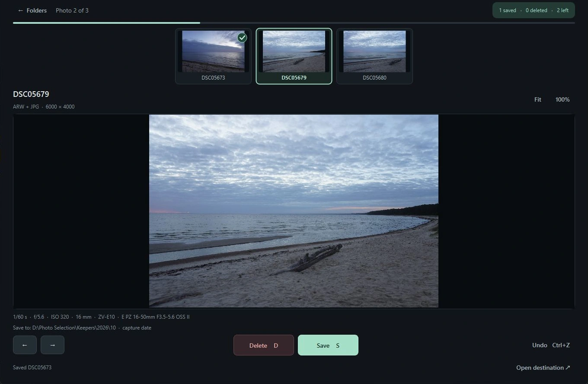Click the DSC05679 filename heading

31,94
